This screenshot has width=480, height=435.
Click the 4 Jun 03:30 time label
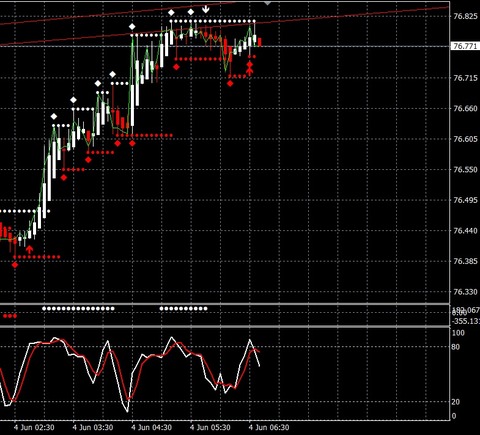(x=93, y=427)
